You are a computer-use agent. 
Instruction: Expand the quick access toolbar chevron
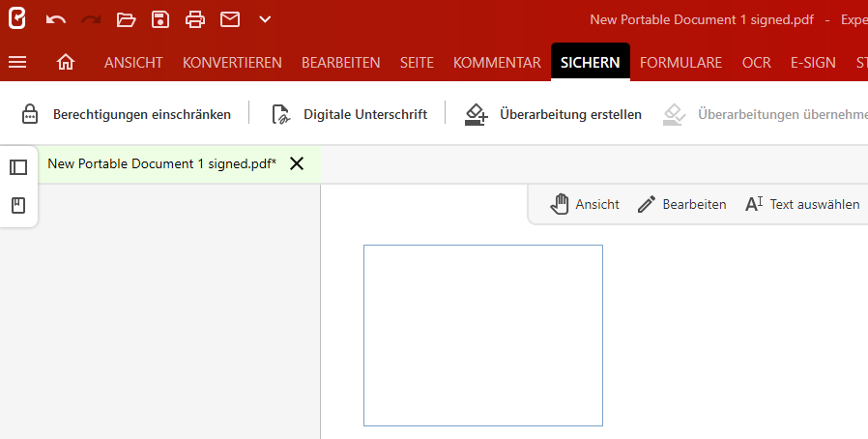[265, 19]
